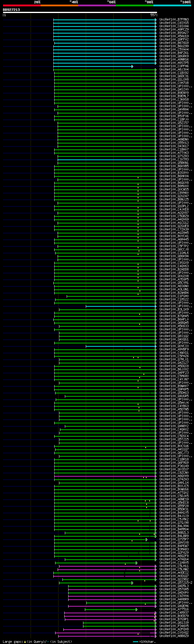Viewport: 194px width, 644px height.
Task: Open hit UniRef100_B7FMN3
Action: (x=174, y=20)
